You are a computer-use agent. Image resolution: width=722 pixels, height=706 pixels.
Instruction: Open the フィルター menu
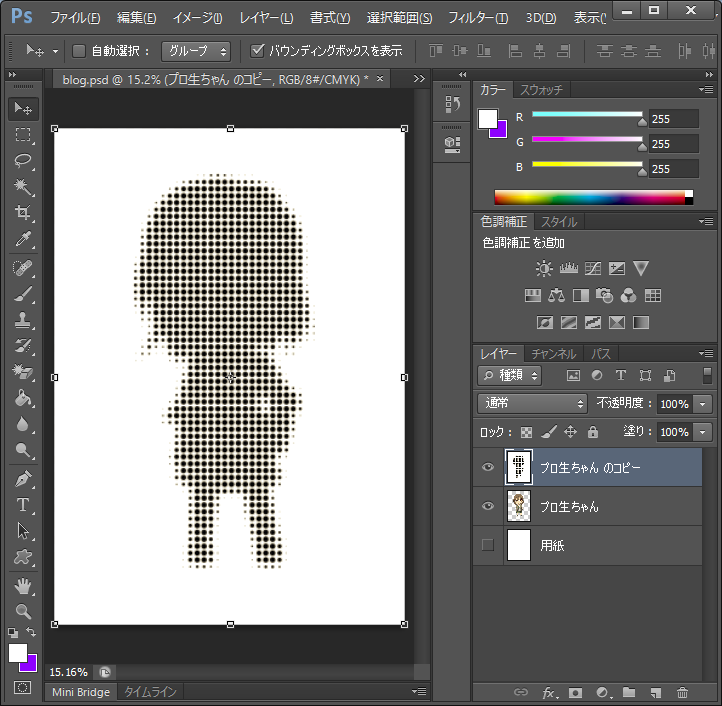[477, 18]
